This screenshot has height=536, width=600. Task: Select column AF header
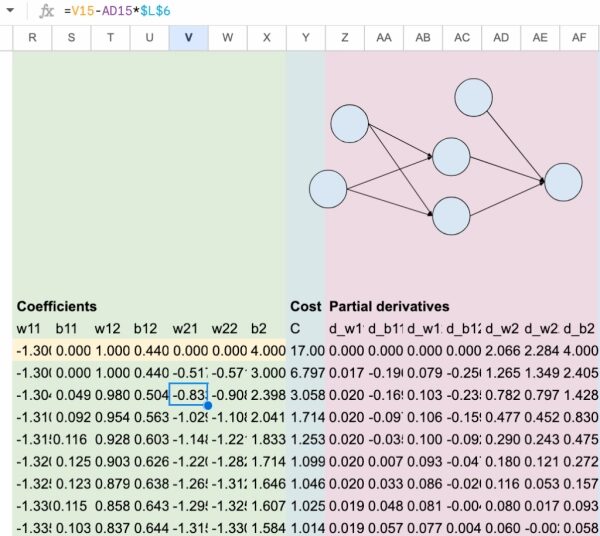click(580, 37)
